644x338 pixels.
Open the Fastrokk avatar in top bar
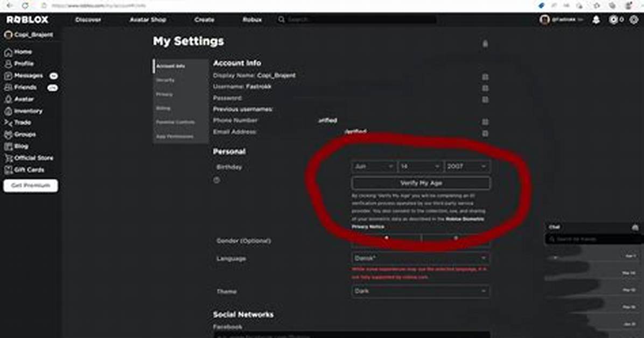click(544, 19)
